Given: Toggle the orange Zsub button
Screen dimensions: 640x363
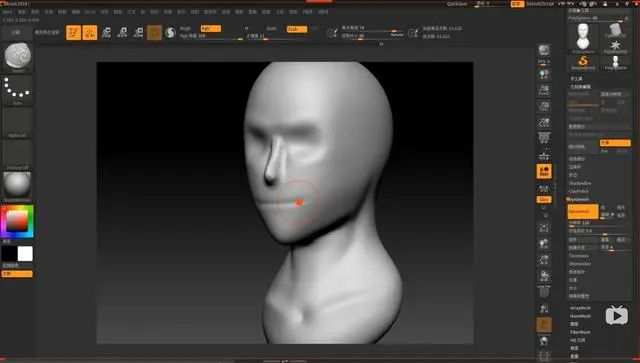Looking at the screenshot, I should 297,29.
